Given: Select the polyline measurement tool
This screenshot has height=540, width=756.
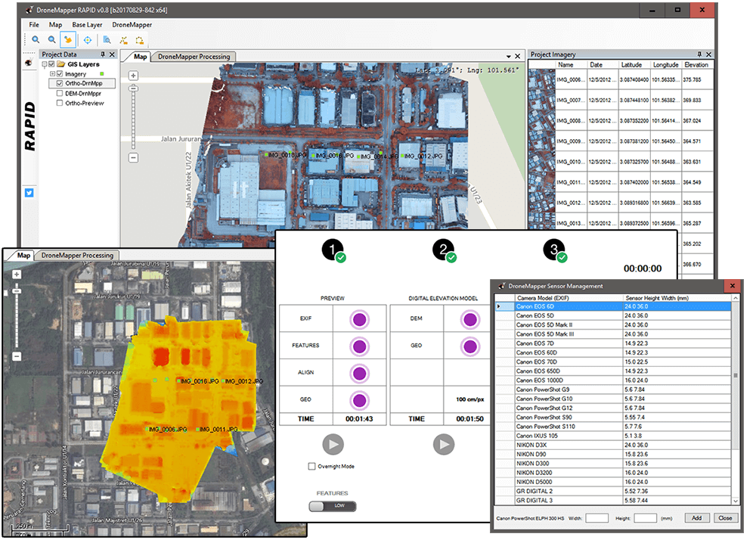Looking at the screenshot, I should (x=124, y=39).
